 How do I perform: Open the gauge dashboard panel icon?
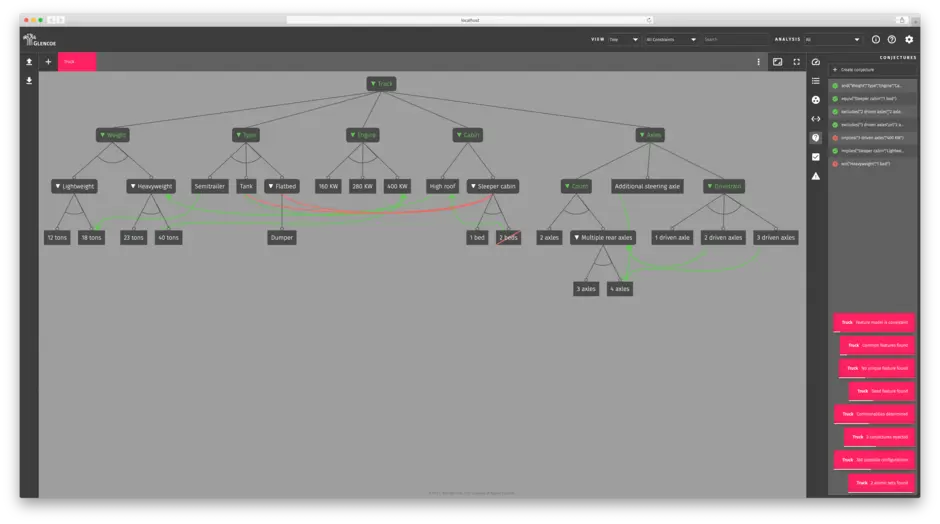pos(816,62)
